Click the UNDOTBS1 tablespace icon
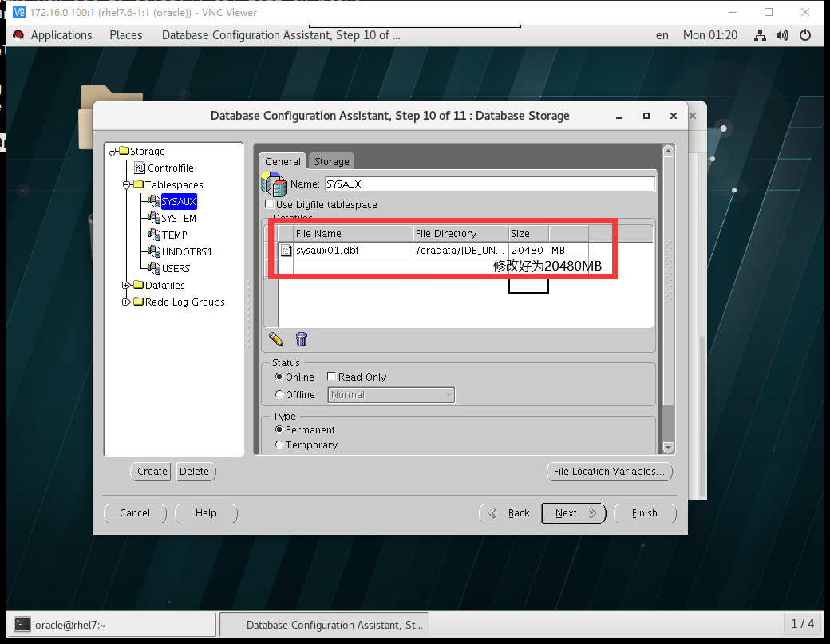830x644 pixels. coord(154,251)
